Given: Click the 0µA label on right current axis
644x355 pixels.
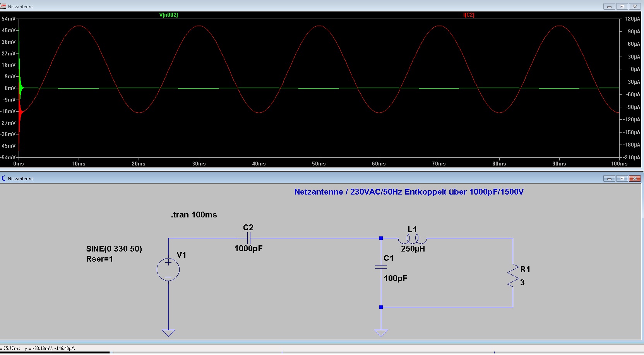Looking at the screenshot, I should [635, 69].
